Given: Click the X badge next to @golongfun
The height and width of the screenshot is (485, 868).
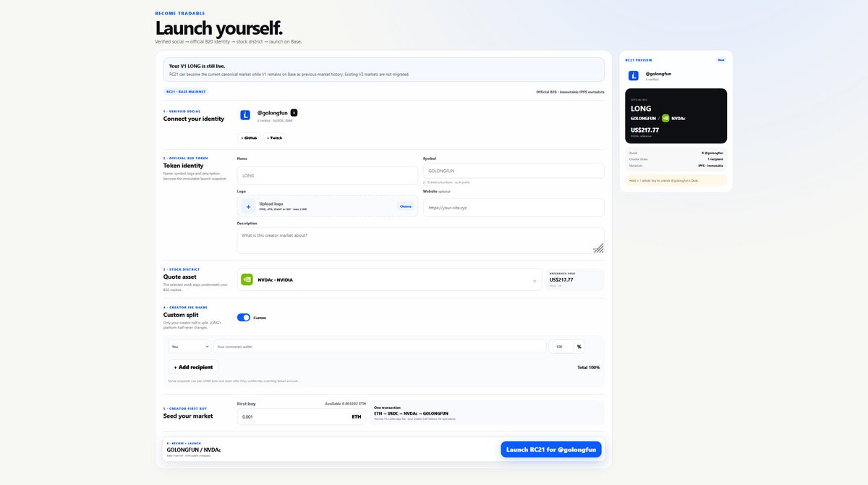Looking at the screenshot, I should coord(294,113).
